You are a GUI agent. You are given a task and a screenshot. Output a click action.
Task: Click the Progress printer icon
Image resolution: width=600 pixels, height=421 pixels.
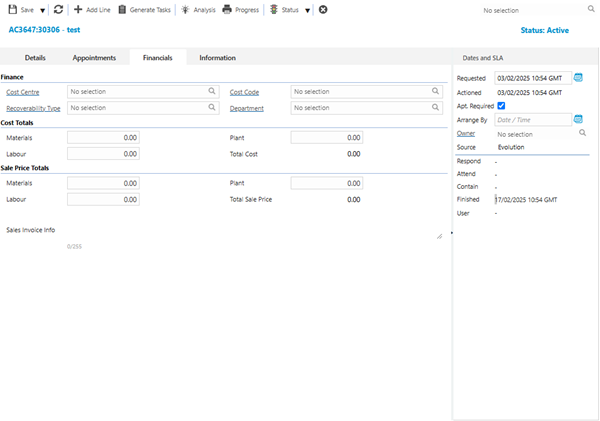coord(227,9)
